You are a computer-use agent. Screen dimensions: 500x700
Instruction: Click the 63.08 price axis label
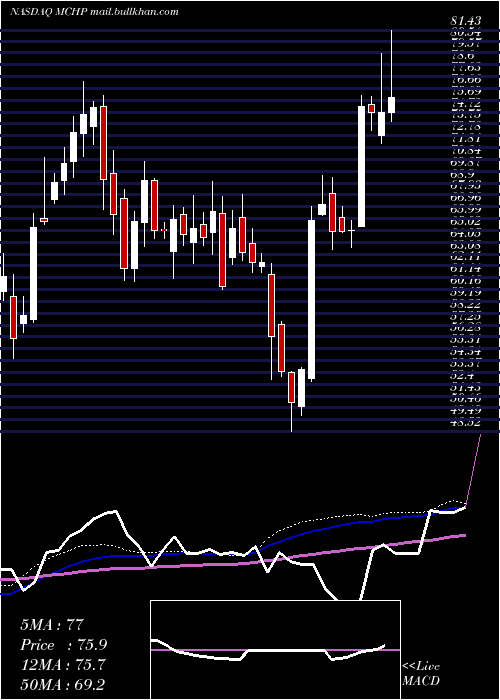pyautogui.click(x=466, y=246)
